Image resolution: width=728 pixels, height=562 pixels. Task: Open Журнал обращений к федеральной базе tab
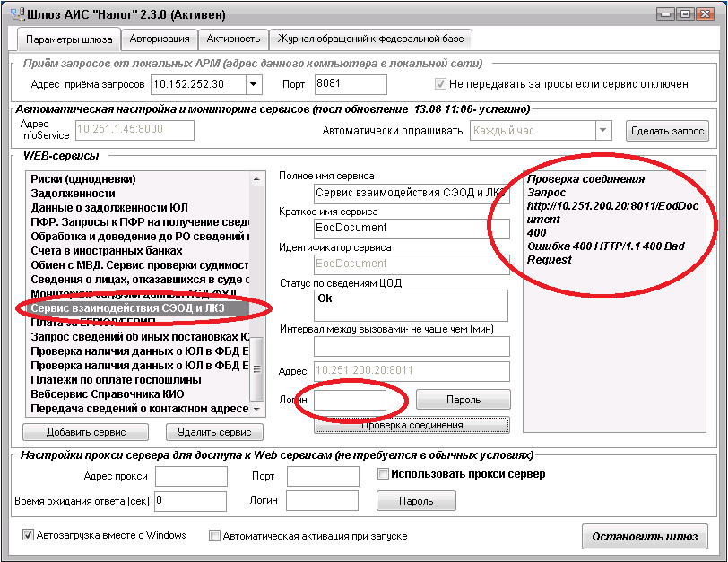[x=371, y=39]
